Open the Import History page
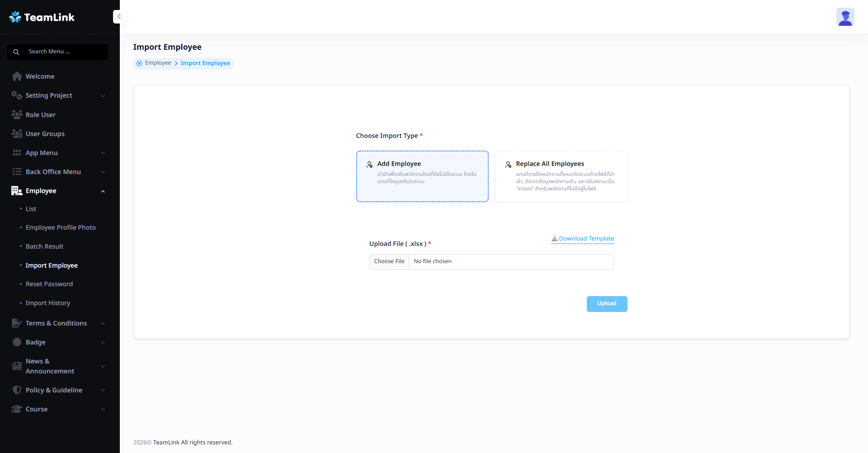 (x=48, y=303)
